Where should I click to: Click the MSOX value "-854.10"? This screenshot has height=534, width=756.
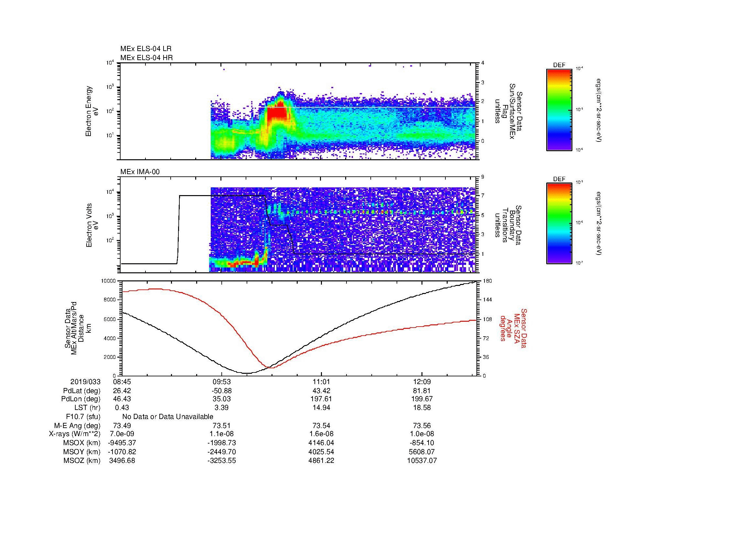click(x=422, y=443)
